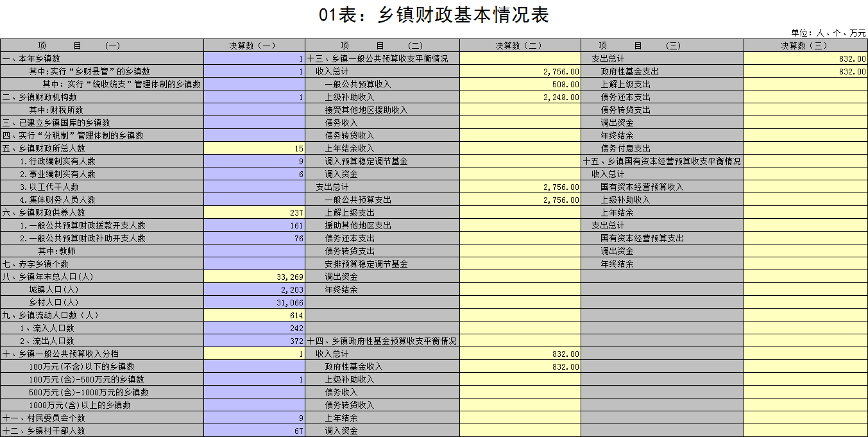Click the table title 乡镇财政基本情况表
Screen dimensions: 868x437
[x=434, y=15]
